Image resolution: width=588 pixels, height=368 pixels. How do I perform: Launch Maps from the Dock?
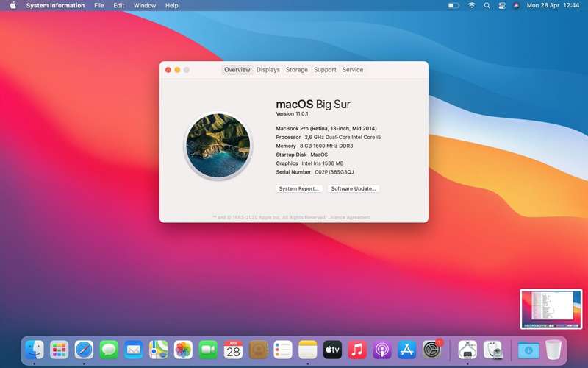[x=158, y=350]
